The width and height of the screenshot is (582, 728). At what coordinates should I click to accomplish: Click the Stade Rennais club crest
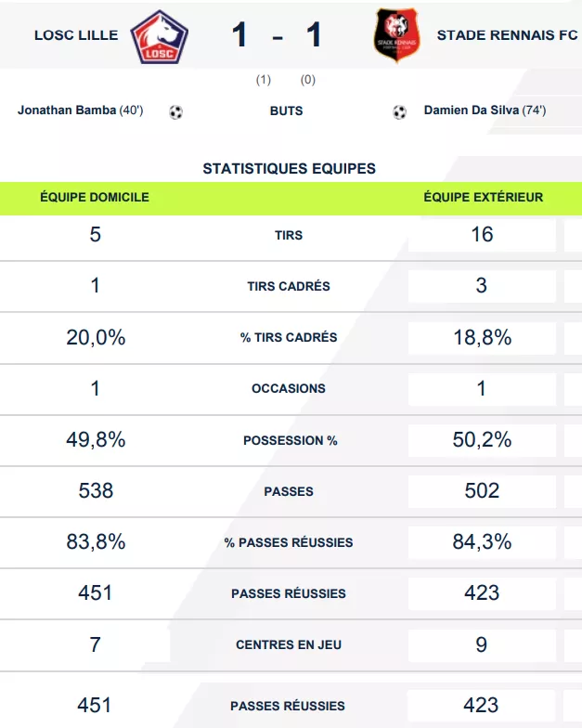396,36
